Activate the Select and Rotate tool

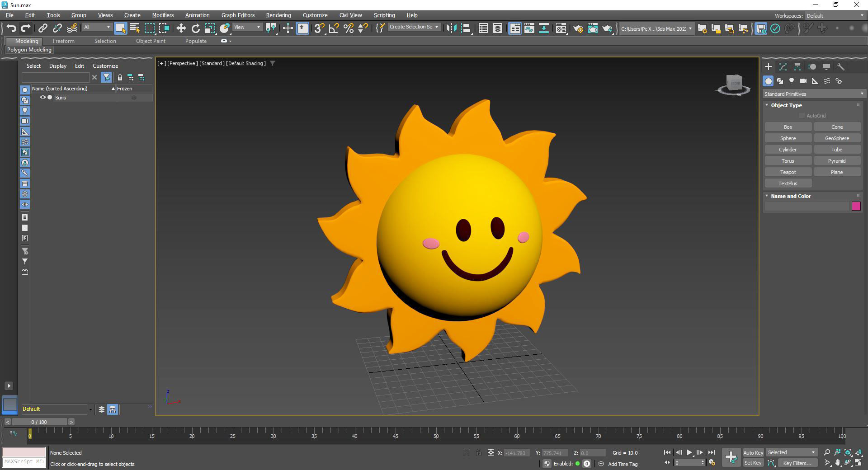(195, 28)
